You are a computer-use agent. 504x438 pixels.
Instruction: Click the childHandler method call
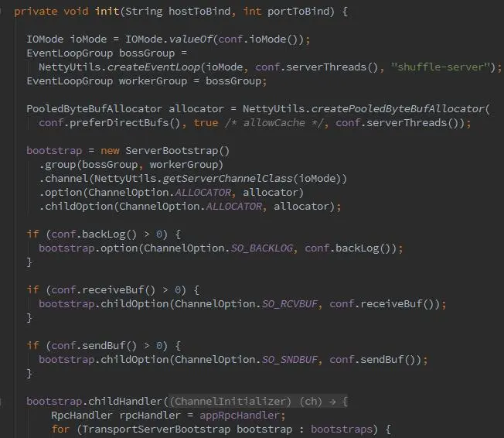point(125,402)
